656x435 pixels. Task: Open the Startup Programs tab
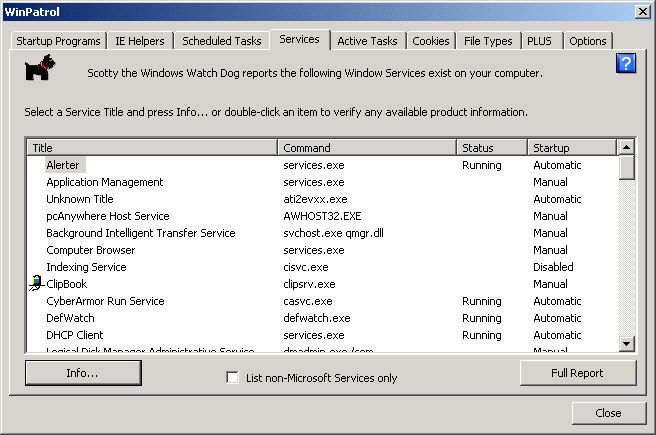click(x=58, y=41)
